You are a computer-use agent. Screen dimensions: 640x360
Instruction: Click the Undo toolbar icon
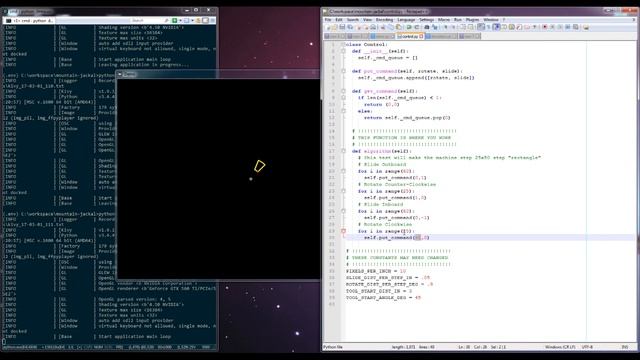pyautogui.click(x=409, y=27)
